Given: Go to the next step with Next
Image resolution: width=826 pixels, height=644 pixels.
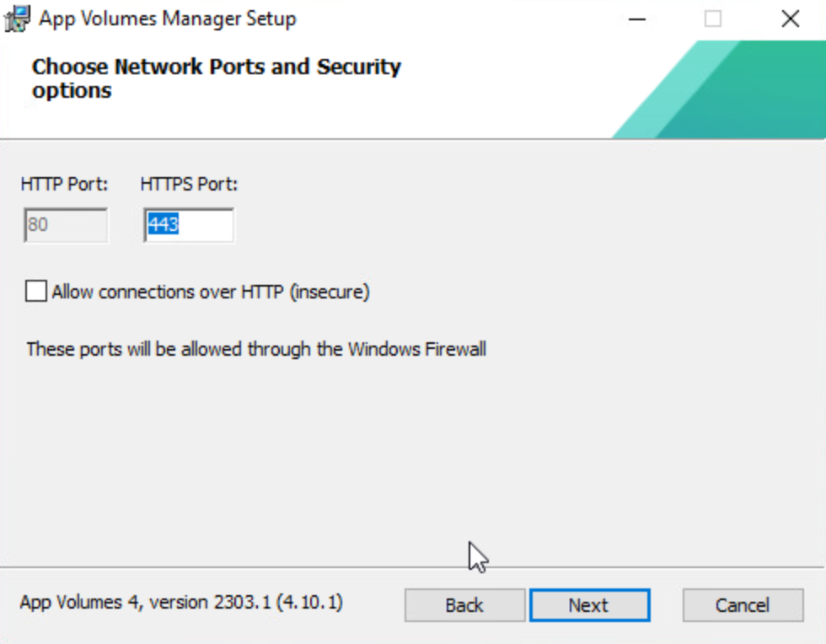Looking at the screenshot, I should click(x=589, y=605).
